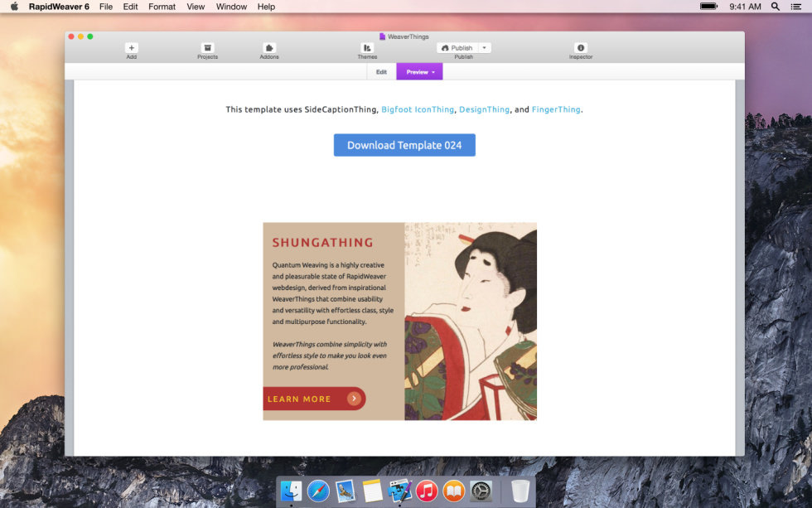Follow the DesignThing link

coord(484,109)
